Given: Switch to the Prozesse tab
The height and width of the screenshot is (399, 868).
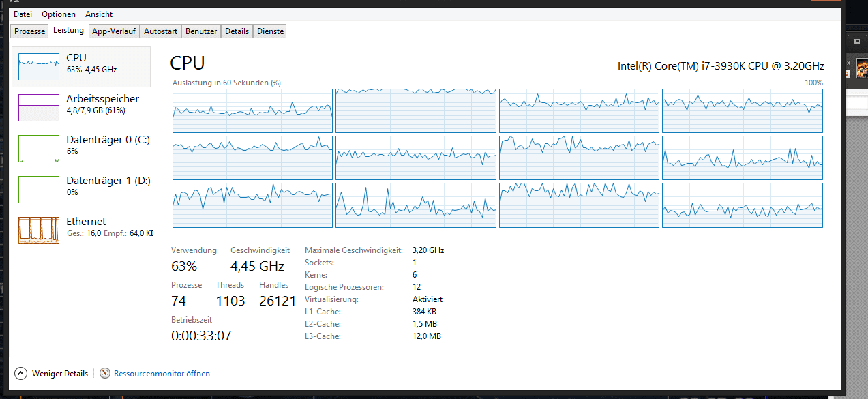Looking at the screenshot, I should click(x=29, y=31).
